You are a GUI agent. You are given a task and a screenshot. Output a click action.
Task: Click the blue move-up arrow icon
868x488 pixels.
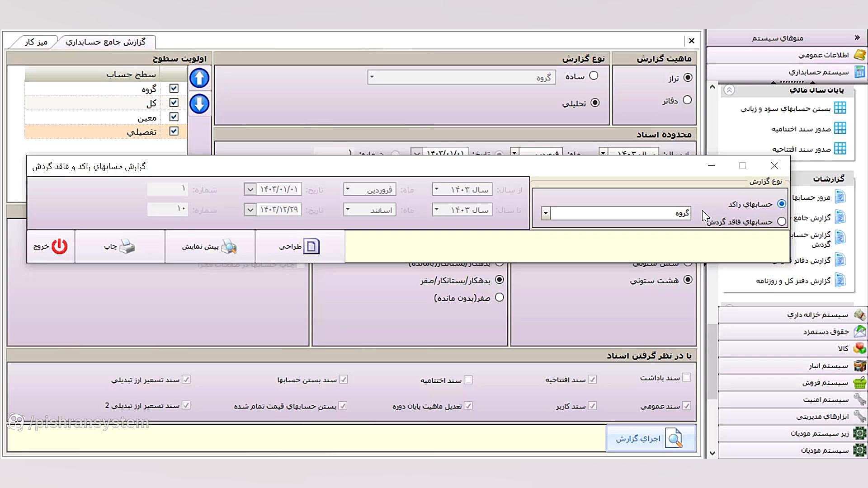(199, 78)
